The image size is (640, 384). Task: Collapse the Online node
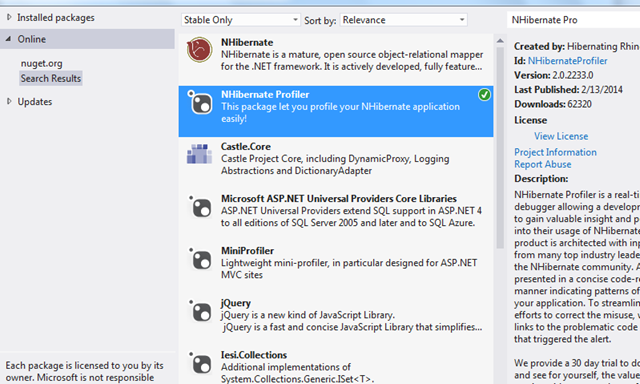pos(9,39)
